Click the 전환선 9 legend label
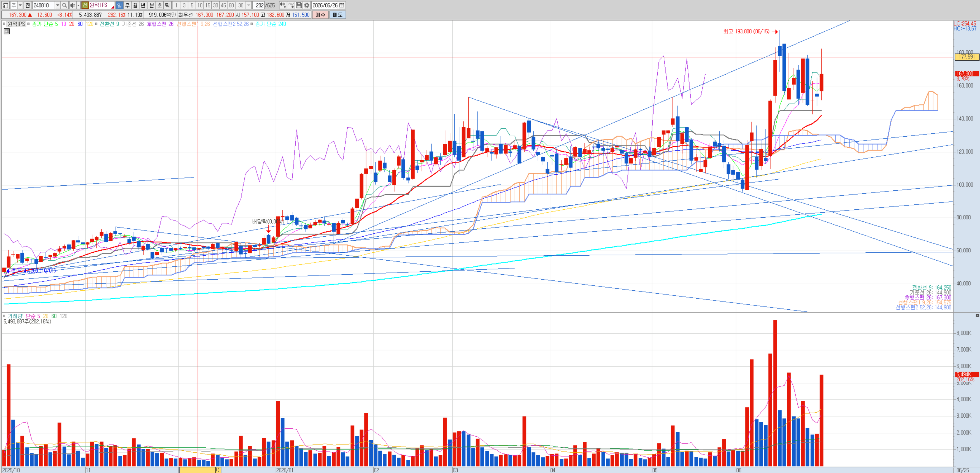Image resolution: width=980 pixels, height=473 pixels. (109, 24)
